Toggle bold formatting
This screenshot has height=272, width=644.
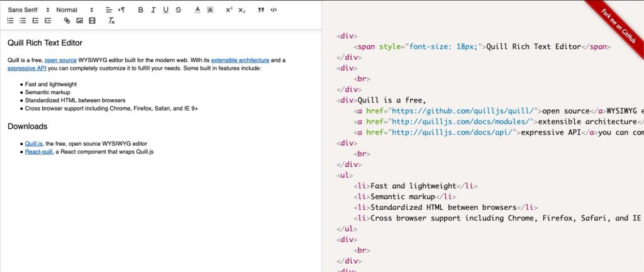[140, 10]
